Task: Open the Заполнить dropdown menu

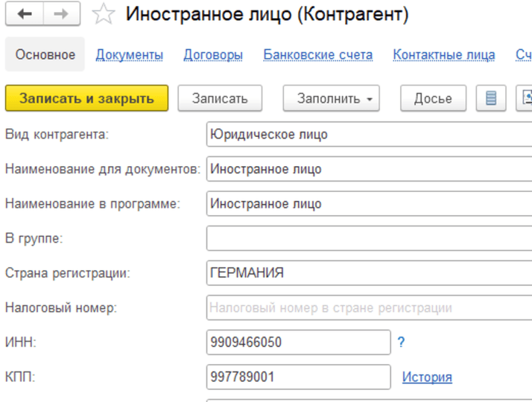Action: coord(331,98)
